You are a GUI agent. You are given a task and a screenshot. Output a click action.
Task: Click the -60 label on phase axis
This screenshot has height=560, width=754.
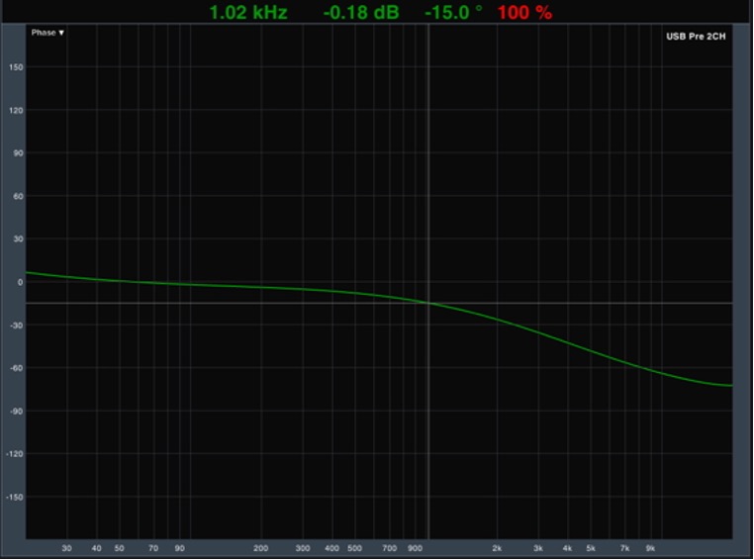tap(17, 368)
